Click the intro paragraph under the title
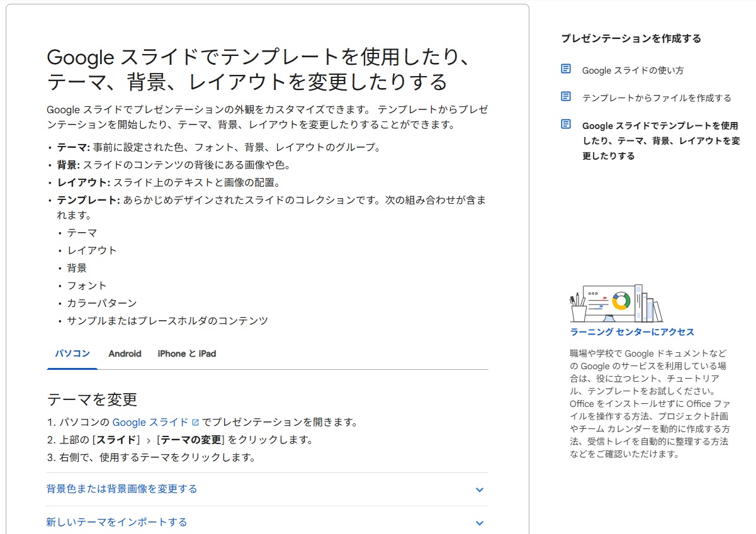 pos(267,117)
